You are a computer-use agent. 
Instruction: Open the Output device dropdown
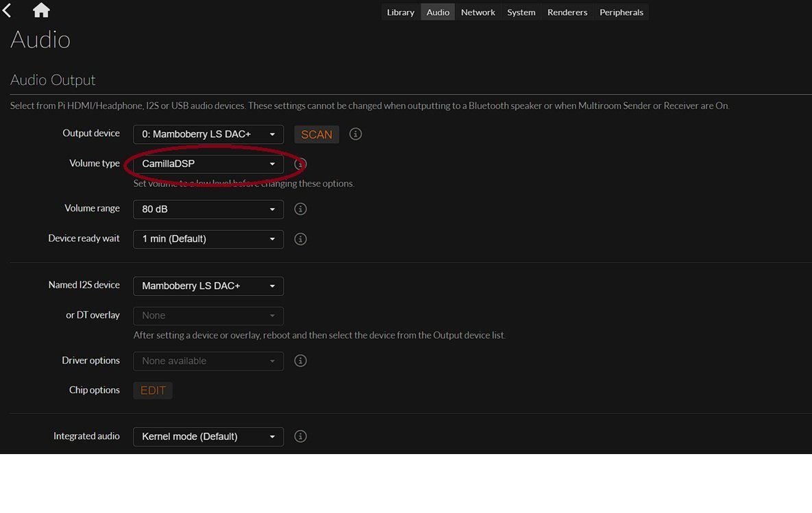click(208, 134)
